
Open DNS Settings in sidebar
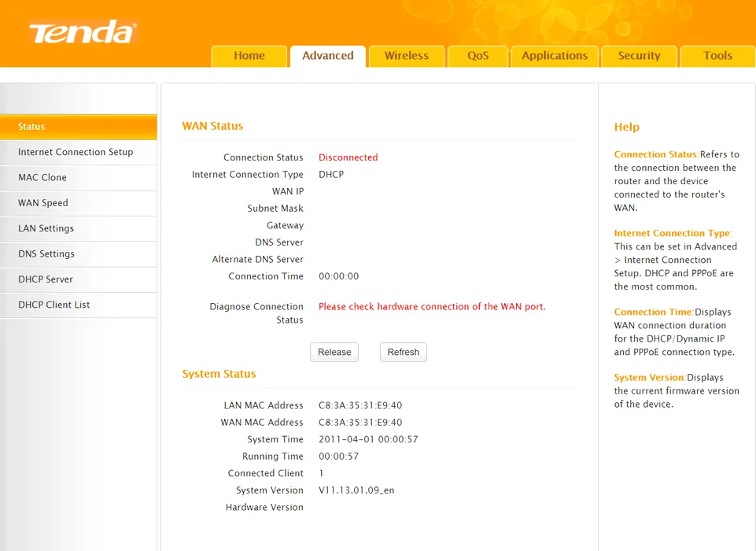pos(79,254)
